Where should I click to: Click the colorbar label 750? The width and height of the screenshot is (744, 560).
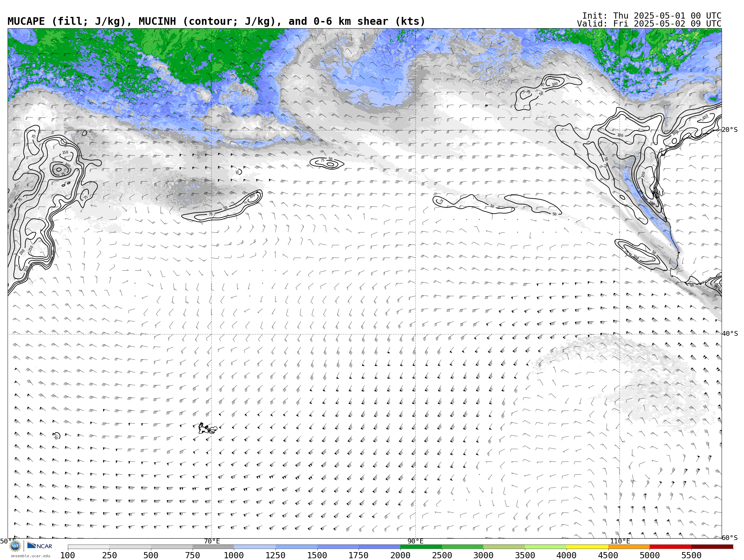click(193, 556)
